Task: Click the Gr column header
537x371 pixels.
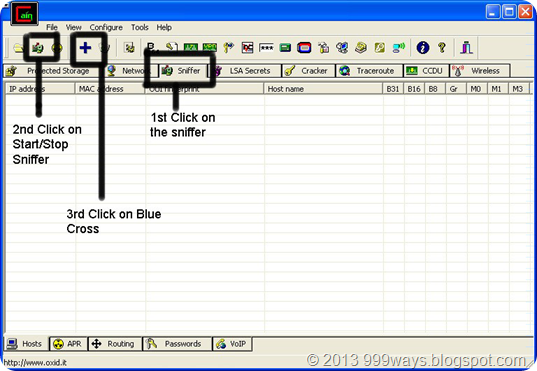Action: (x=456, y=89)
